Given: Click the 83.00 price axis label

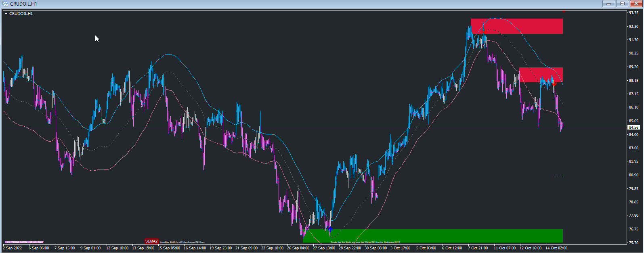Looking at the screenshot, I should [634, 148].
